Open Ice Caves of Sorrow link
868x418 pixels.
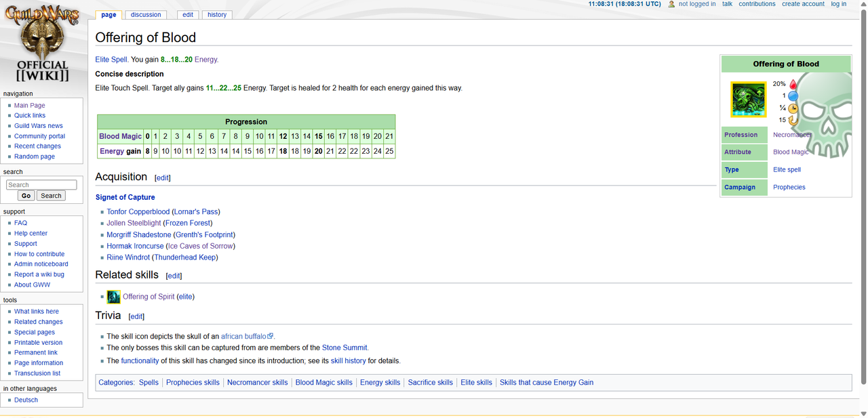(x=200, y=246)
